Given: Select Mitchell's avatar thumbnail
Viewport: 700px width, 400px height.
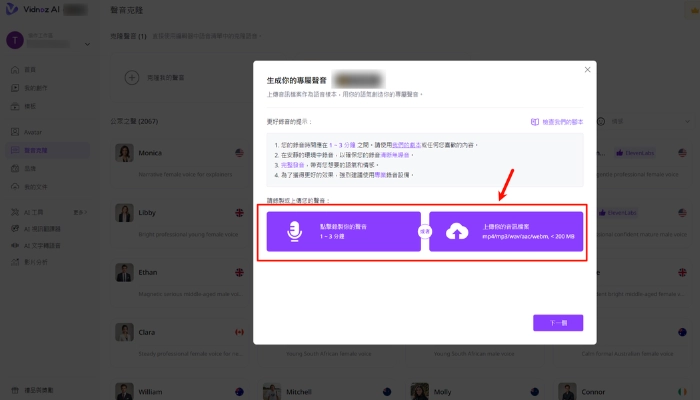Looking at the screenshot, I should click(272, 392).
